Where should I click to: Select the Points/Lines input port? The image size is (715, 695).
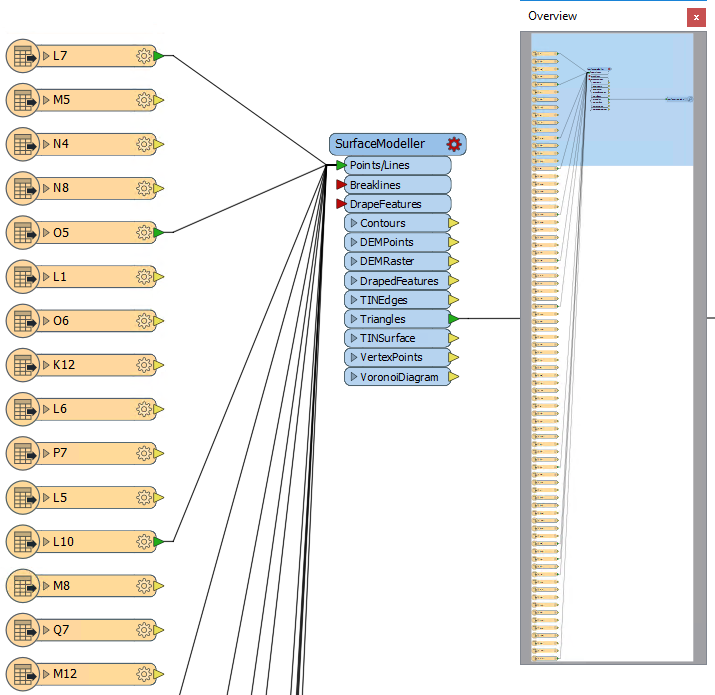tap(398, 165)
